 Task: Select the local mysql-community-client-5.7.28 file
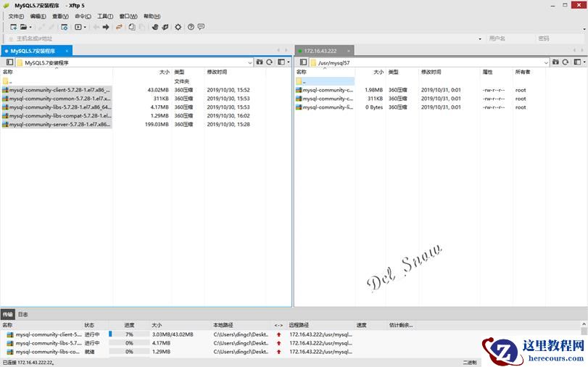pyautogui.click(x=57, y=90)
